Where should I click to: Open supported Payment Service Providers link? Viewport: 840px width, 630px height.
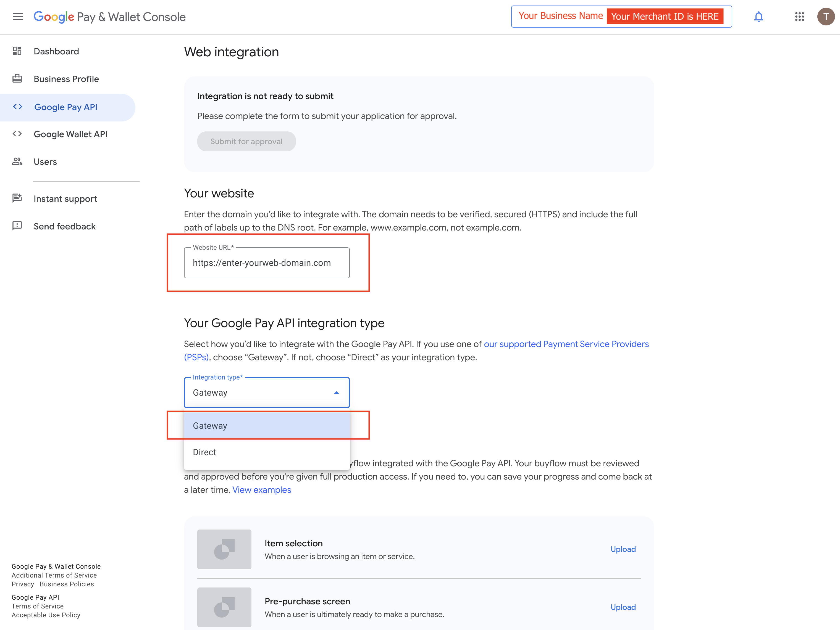(x=566, y=344)
